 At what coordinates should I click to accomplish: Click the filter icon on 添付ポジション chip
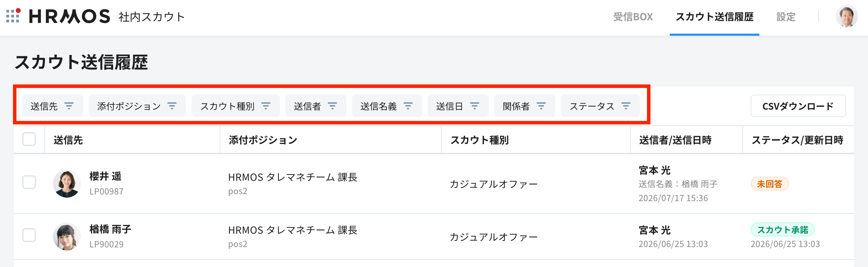[x=172, y=106]
